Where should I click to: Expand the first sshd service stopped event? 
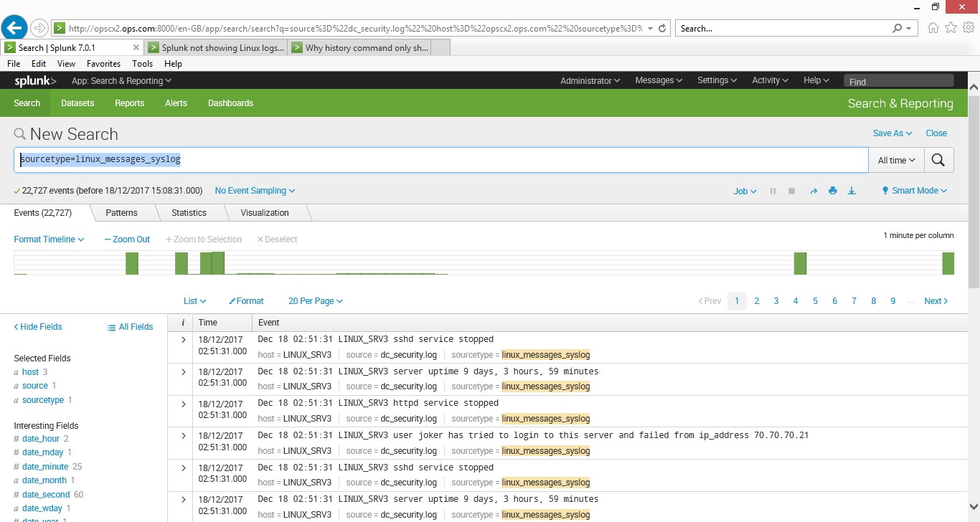[183, 340]
